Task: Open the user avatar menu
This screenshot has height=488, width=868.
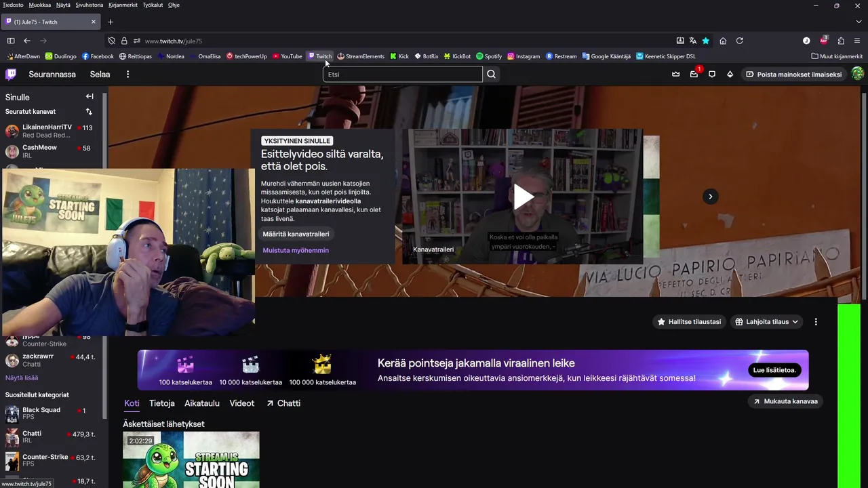Action: 858,74
